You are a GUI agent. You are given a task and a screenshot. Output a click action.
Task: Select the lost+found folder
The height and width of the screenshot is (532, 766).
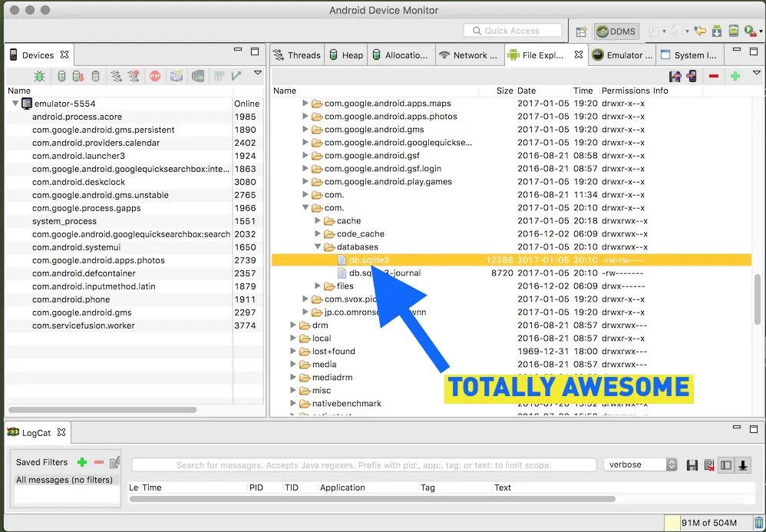pos(333,352)
